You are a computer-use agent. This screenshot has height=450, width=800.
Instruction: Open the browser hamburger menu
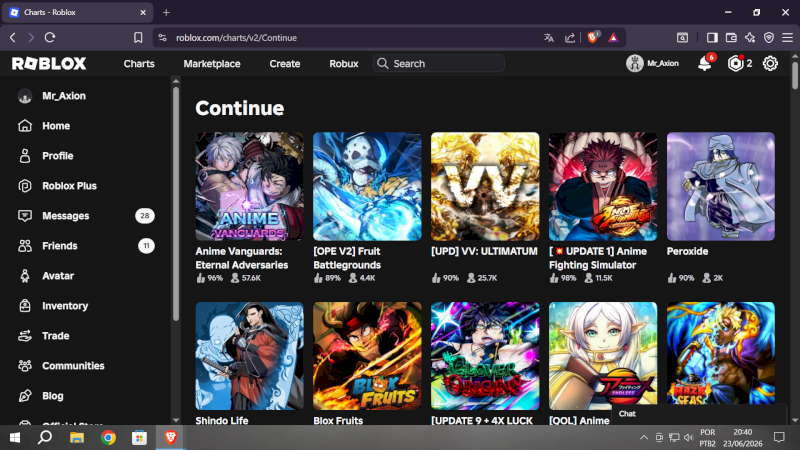[x=787, y=38]
